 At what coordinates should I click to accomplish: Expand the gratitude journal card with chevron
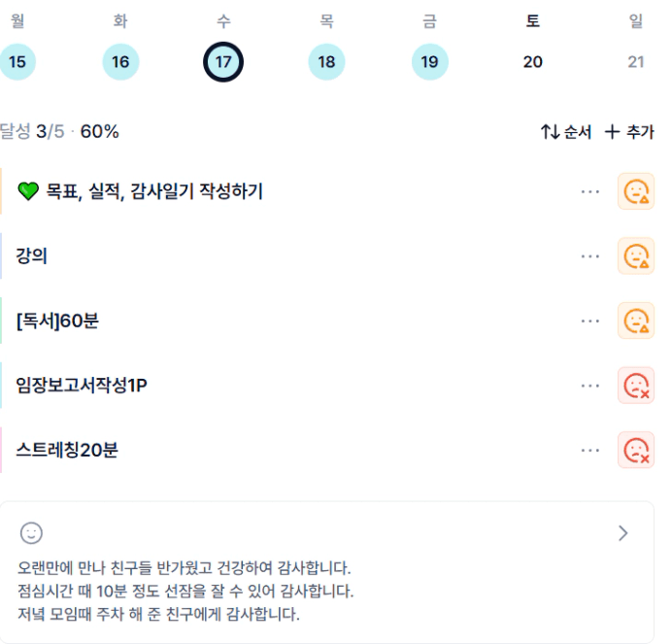click(623, 532)
